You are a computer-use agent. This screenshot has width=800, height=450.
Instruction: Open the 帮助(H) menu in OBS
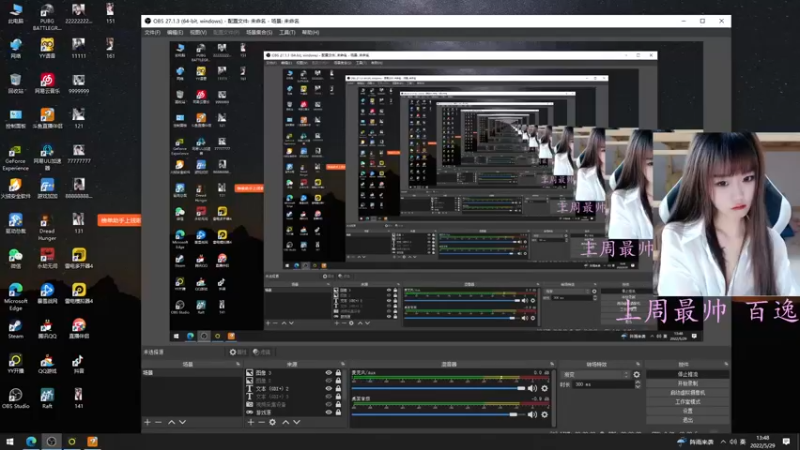tap(310, 33)
